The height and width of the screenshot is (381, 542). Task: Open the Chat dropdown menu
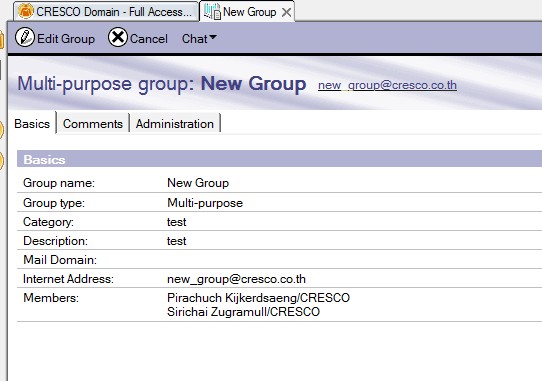pyautogui.click(x=199, y=39)
